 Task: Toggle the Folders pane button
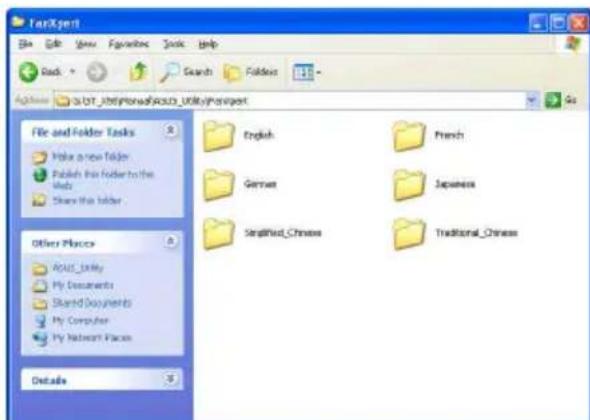point(251,72)
